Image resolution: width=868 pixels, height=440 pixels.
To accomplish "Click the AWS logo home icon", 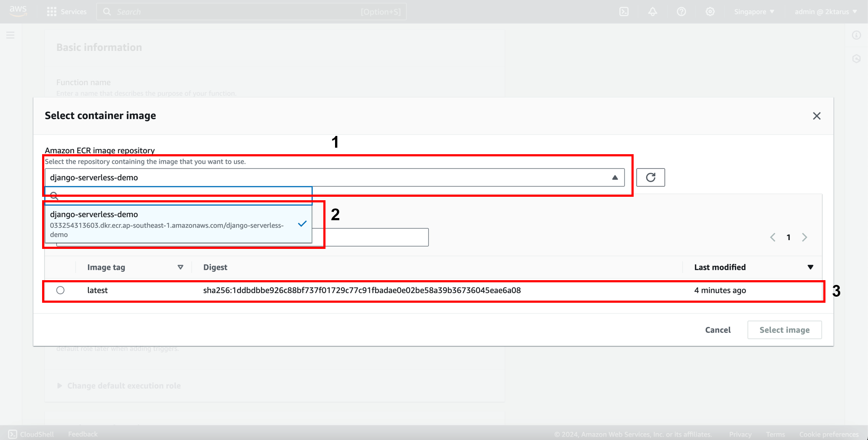I will pyautogui.click(x=18, y=11).
